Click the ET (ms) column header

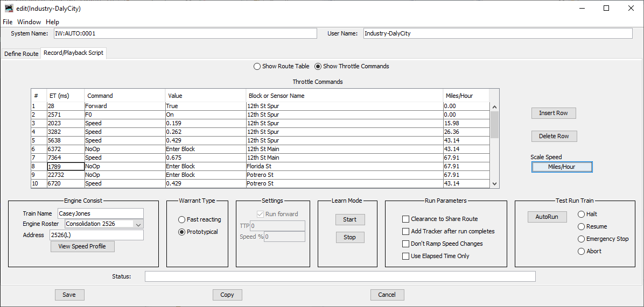(x=65, y=96)
